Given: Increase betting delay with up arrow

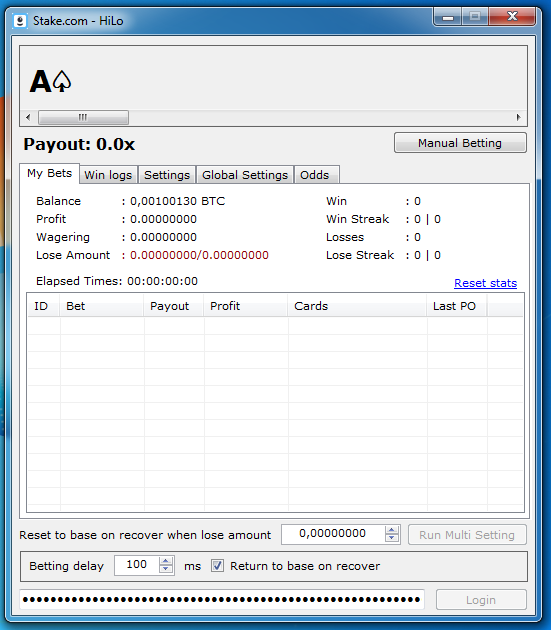Looking at the screenshot, I should 166,561.
